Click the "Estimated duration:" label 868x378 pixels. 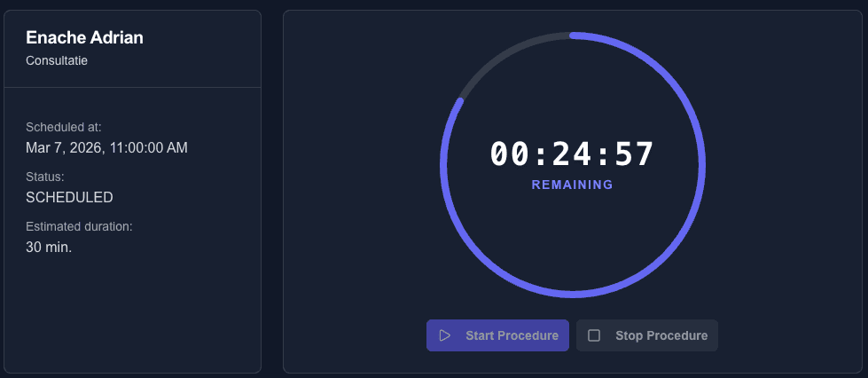[x=79, y=226]
